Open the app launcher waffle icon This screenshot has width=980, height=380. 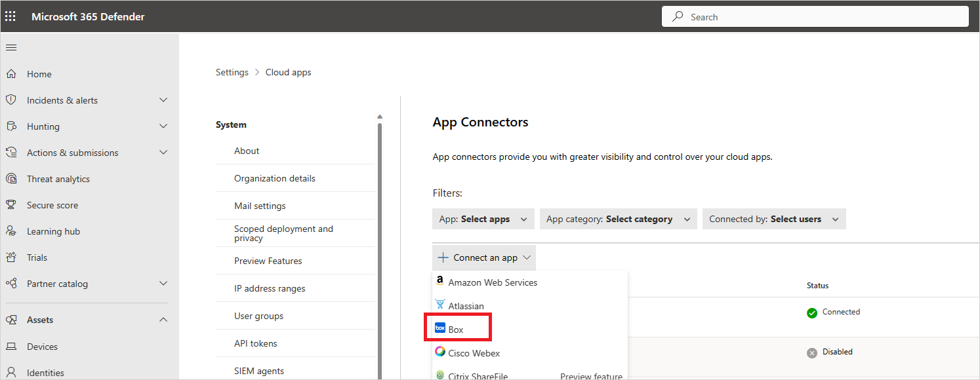[10, 16]
